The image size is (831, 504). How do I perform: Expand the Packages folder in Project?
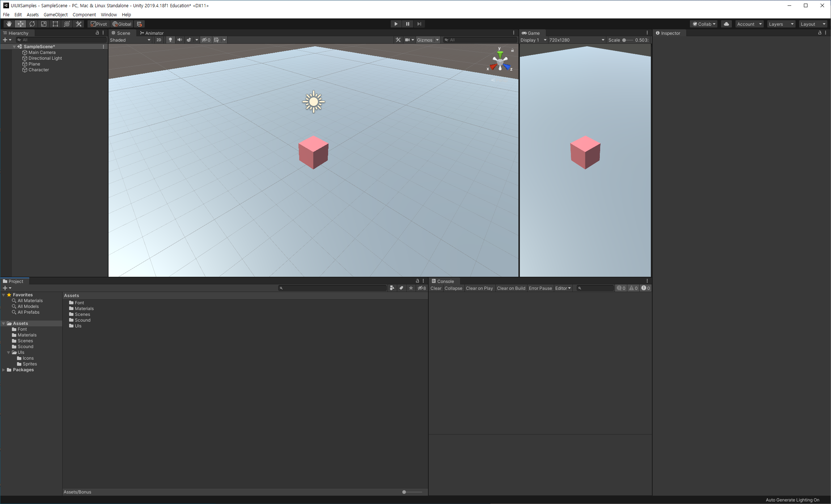pos(4,370)
